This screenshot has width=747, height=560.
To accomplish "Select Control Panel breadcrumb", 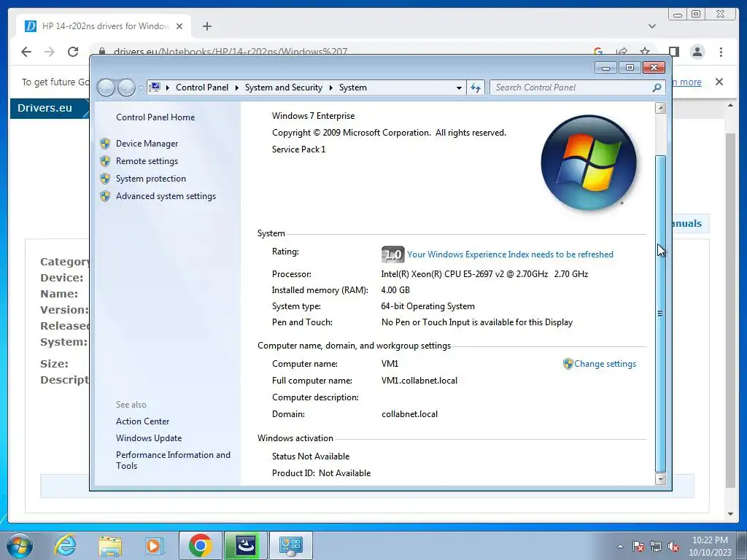I will (202, 87).
